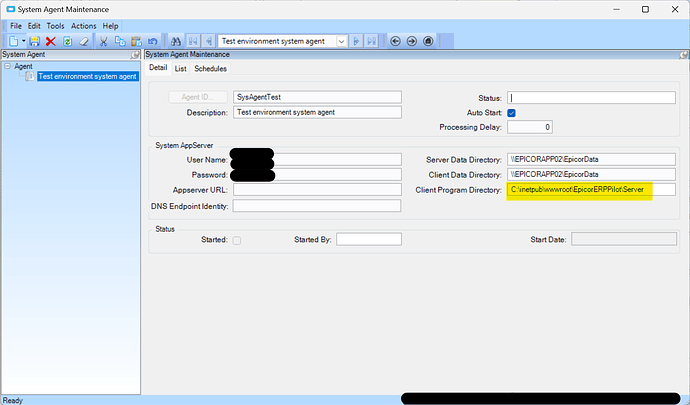
Task: Click the New document toolbar icon
Action: tap(14, 41)
